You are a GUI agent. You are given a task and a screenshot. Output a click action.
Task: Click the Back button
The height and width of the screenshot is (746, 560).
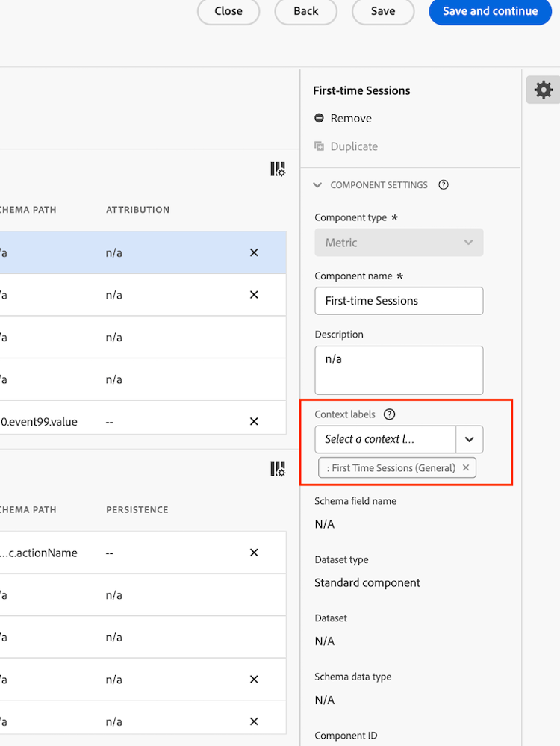[x=306, y=11]
